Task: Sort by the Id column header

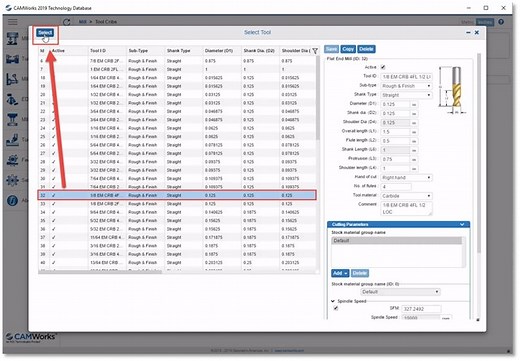Action: [x=44, y=51]
